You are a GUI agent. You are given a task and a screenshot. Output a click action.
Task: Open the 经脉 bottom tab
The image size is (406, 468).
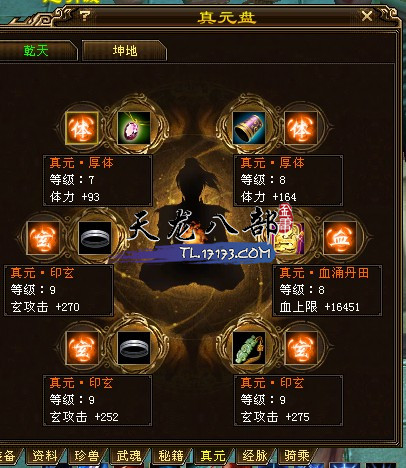[255, 456]
